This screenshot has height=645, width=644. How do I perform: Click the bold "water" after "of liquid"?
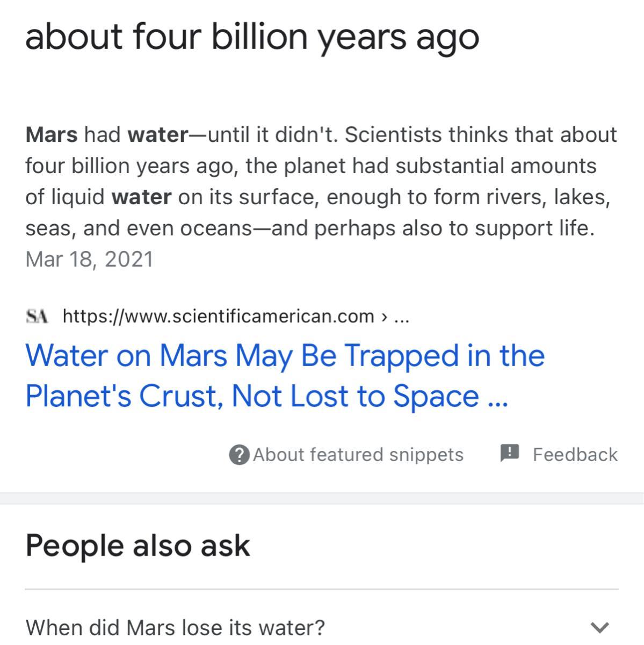141,197
